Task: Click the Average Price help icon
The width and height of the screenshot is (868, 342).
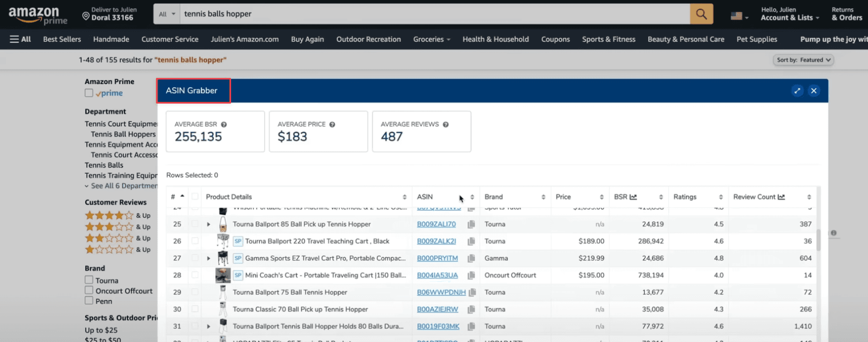Action: pyautogui.click(x=332, y=124)
